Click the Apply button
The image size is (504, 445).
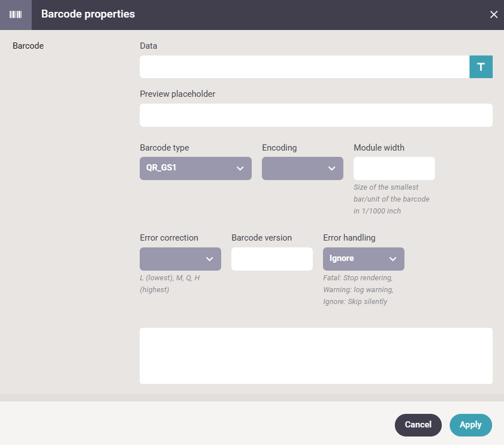pos(471,425)
